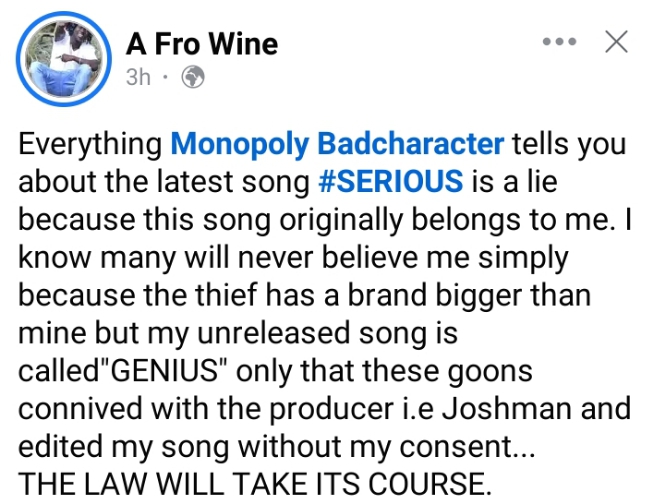The image size is (665, 503).
Task: Open the three-dot post options menu
Action: [558, 42]
